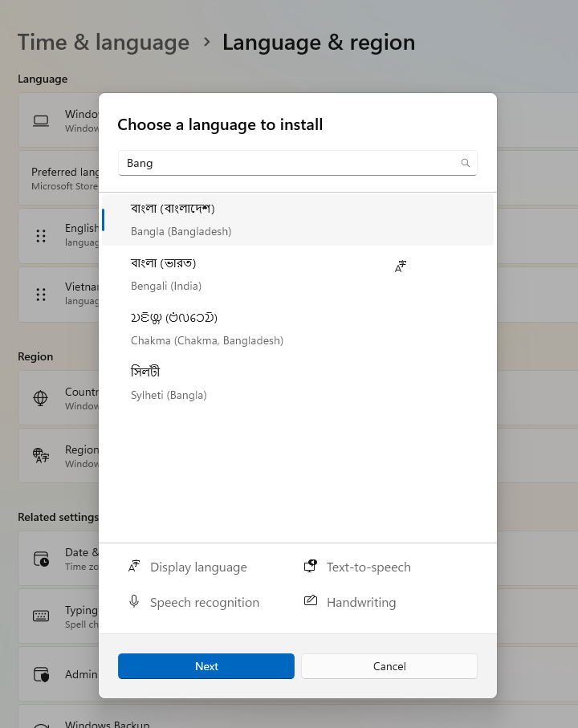
Task: Click the reorder handle beside Vietnamese
Action: [41, 295]
